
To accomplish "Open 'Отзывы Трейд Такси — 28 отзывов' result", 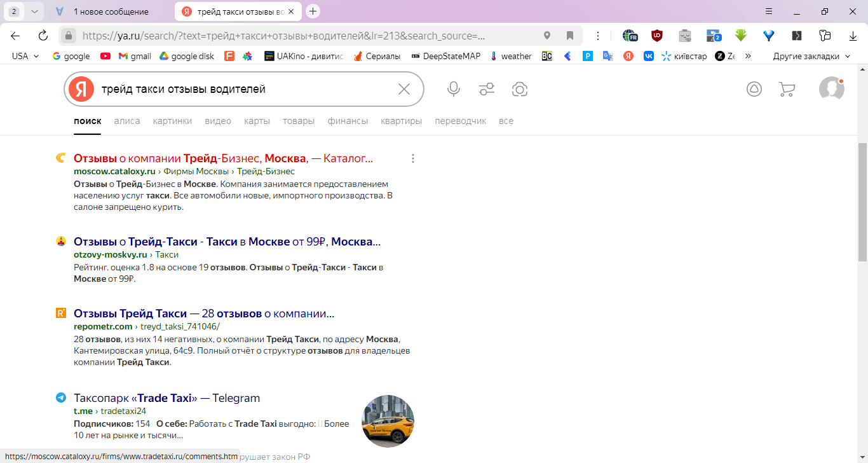I will click(x=204, y=314).
